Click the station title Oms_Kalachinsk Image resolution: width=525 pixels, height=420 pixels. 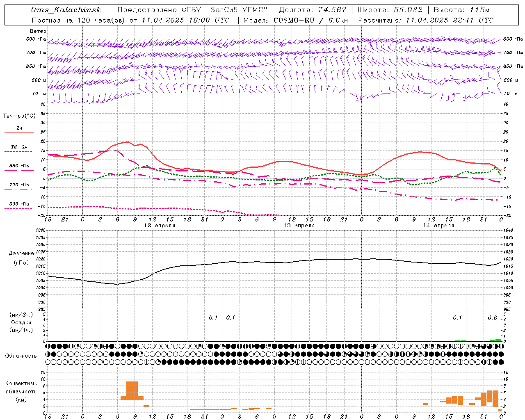click(x=66, y=10)
